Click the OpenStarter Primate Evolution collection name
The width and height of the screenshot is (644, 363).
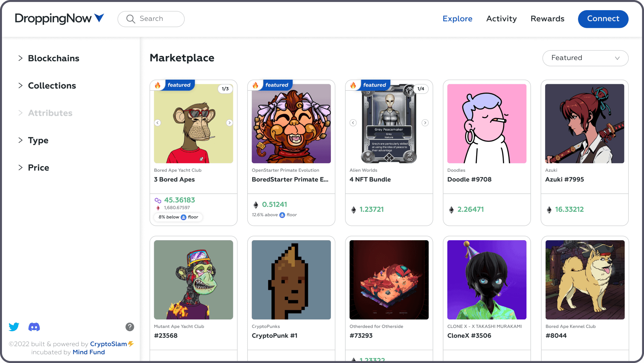[x=285, y=170]
